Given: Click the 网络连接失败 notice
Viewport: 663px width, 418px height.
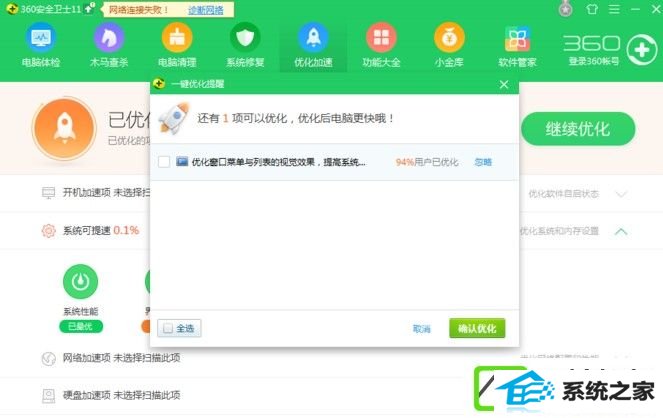Looking at the screenshot, I should [x=138, y=10].
